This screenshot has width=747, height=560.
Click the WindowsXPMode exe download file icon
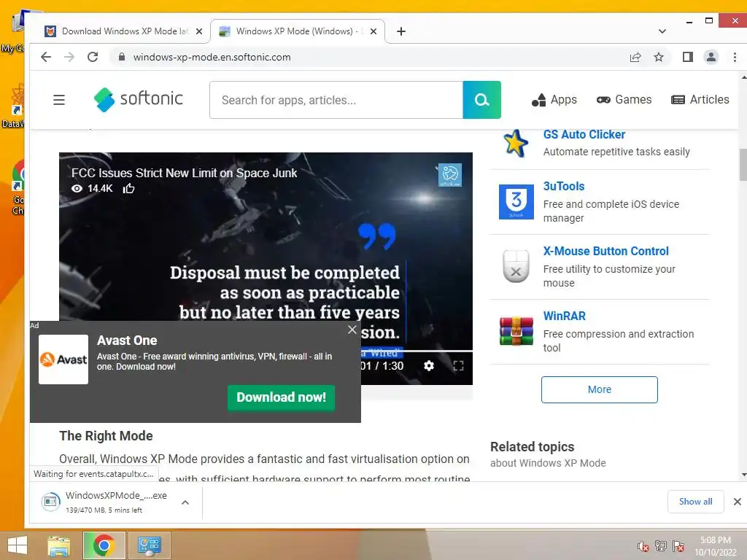click(x=50, y=502)
